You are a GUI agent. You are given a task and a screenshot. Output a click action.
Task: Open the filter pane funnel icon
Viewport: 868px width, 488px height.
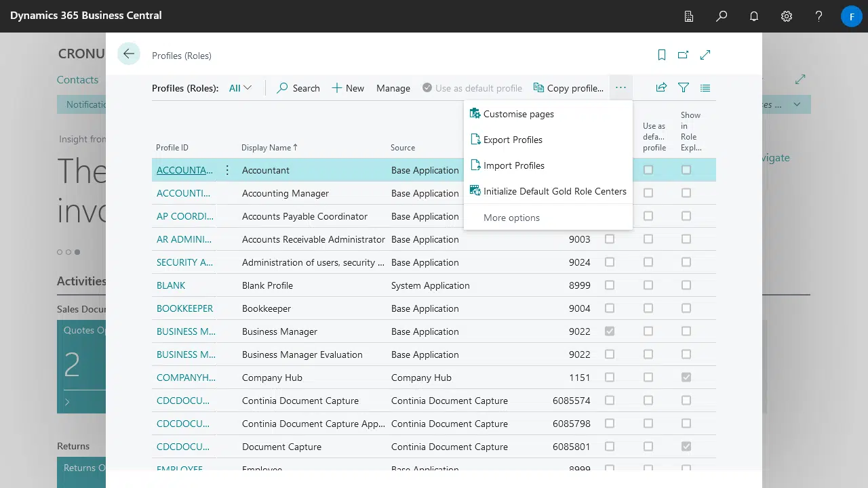coord(684,87)
